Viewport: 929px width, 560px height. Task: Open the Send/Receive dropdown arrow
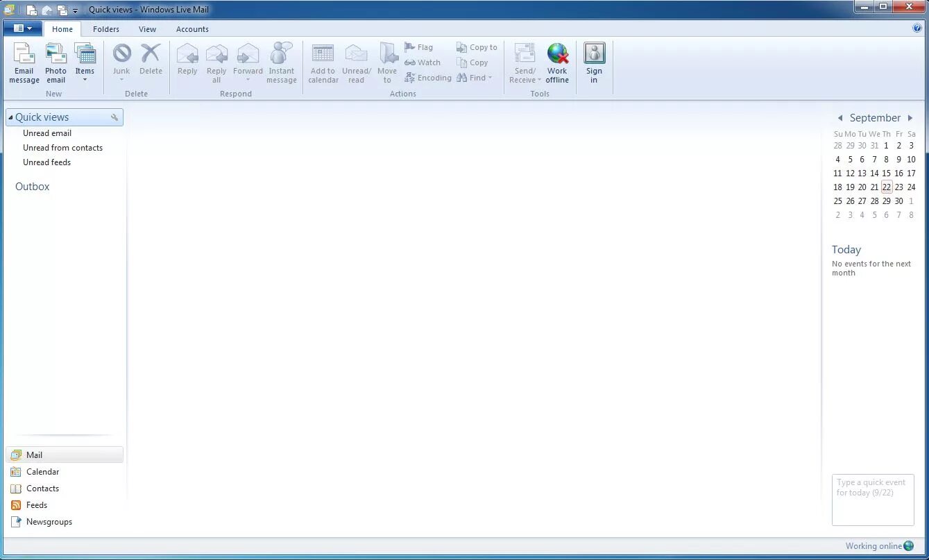click(539, 80)
